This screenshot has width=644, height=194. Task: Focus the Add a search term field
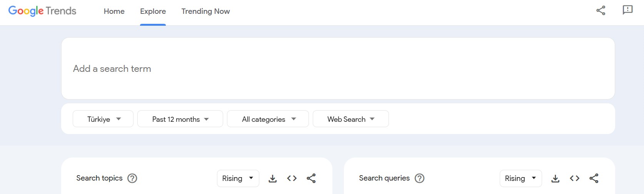click(338, 69)
